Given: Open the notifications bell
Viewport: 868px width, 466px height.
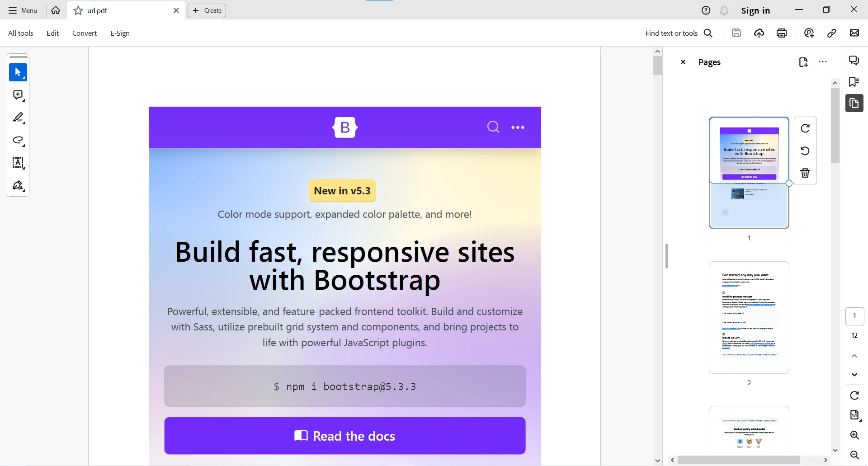Looking at the screenshot, I should coord(725,10).
